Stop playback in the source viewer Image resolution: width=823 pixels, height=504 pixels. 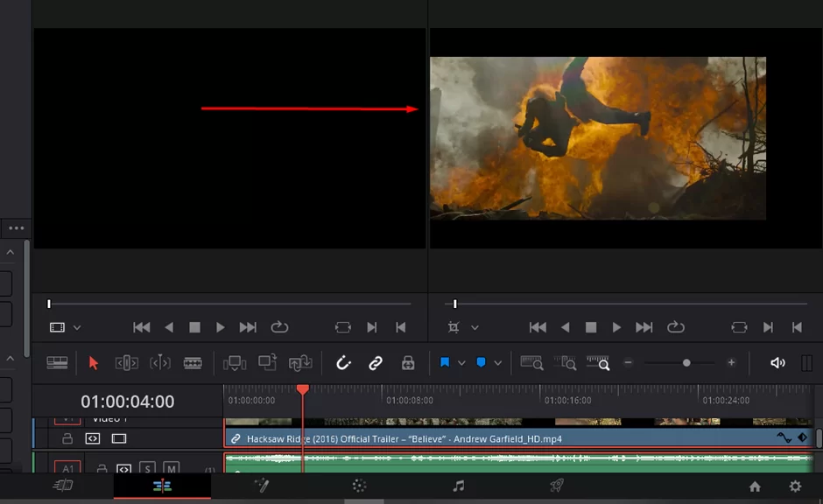[194, 328]
